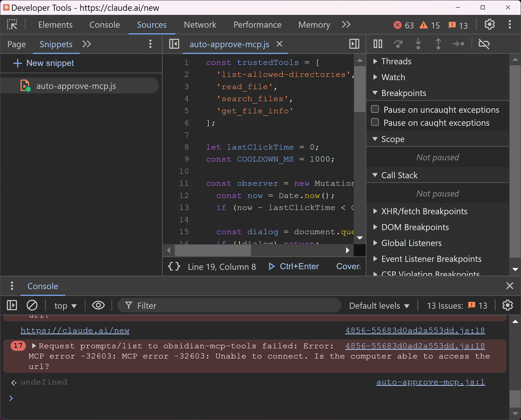Image resolution: width=521 pixels, height=420 pixels.
Task: Expand DOM Breakpoints section
Action: click(x=438, y=227)
